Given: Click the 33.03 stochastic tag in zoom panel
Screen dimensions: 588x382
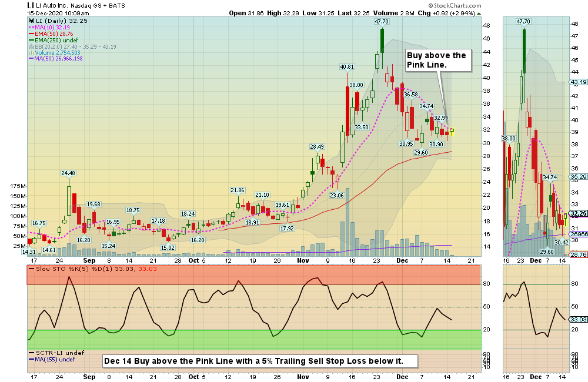Looking at the screenshot, I should [579, 319].
